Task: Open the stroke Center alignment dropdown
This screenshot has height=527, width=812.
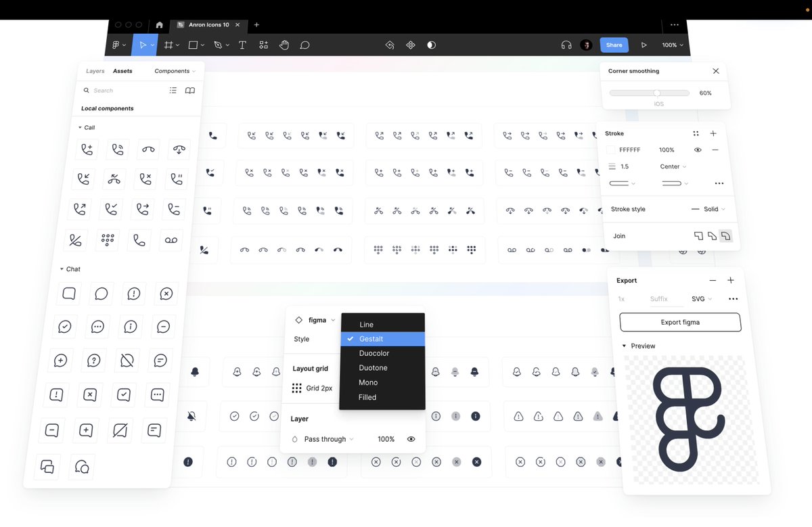Action: tap(673, 166)
